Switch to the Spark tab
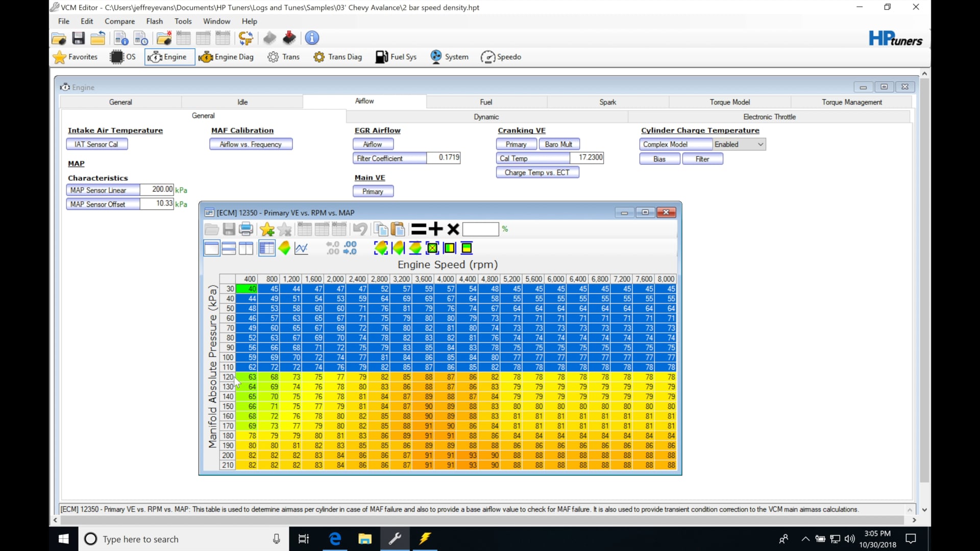 pos(607,102)
